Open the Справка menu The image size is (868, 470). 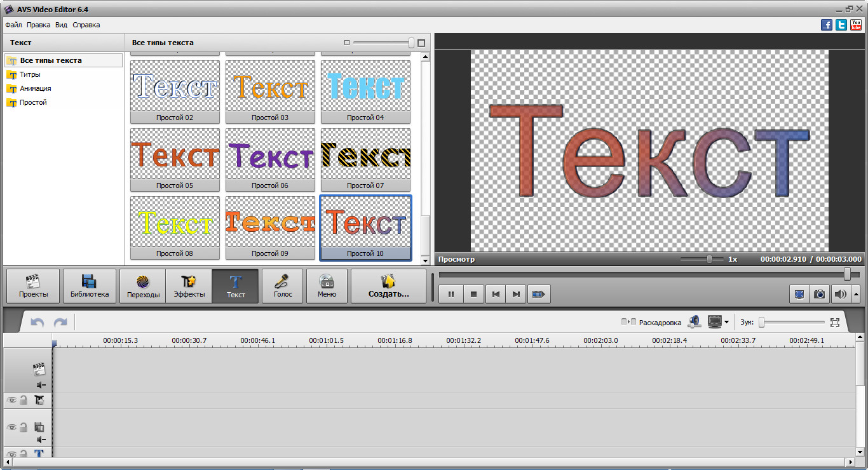point(86,25)
